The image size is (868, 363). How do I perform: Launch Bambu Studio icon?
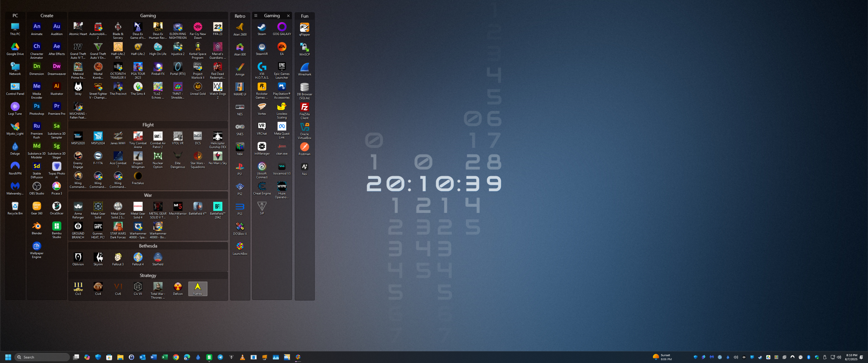pyautogui.click(x=56, y=230)
